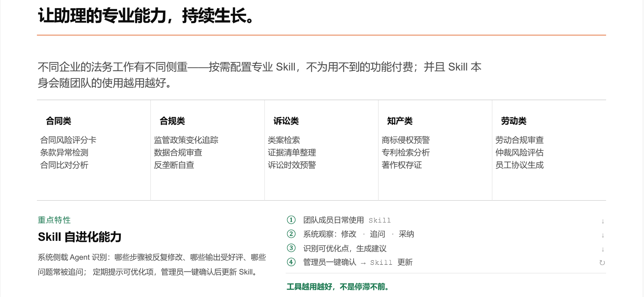644x297 pixels.
Task: Click the circled number 1 step icon
Action: (291, 220)
